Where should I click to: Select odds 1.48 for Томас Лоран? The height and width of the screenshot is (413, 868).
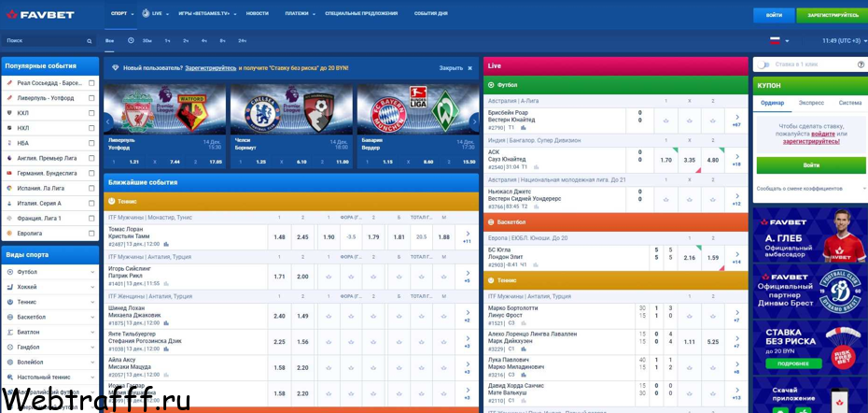point(280,236)
